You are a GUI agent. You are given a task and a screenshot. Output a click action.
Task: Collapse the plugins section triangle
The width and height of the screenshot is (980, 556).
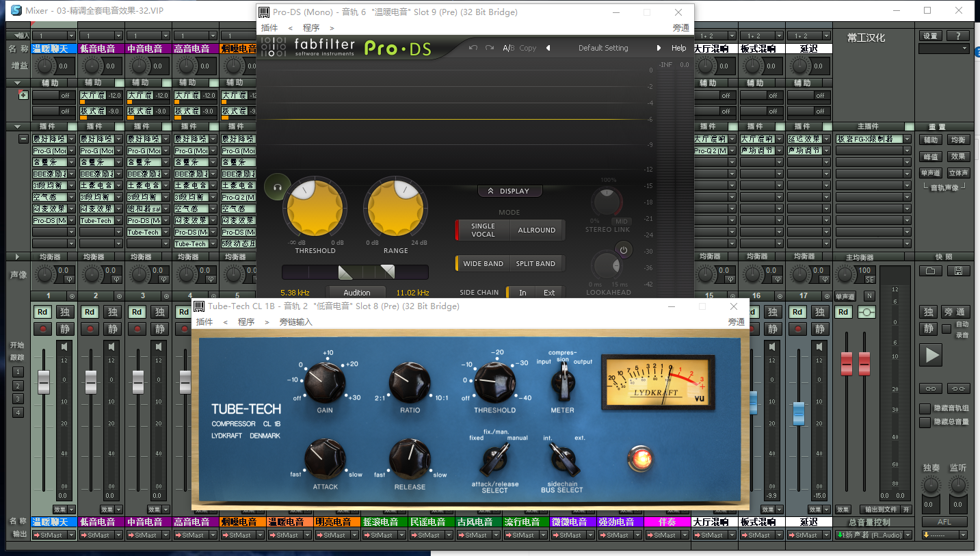point(16,127)
